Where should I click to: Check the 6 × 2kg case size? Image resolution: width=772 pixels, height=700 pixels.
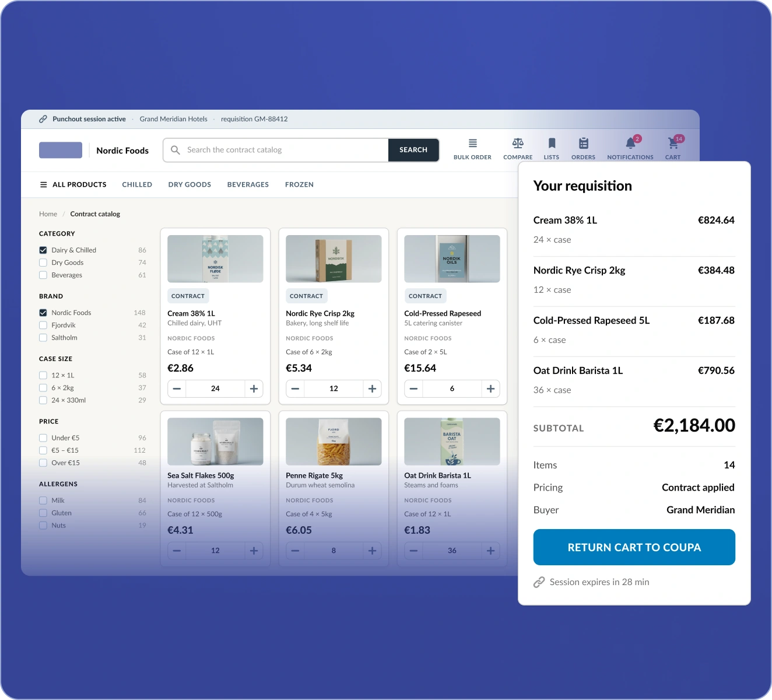43,388
